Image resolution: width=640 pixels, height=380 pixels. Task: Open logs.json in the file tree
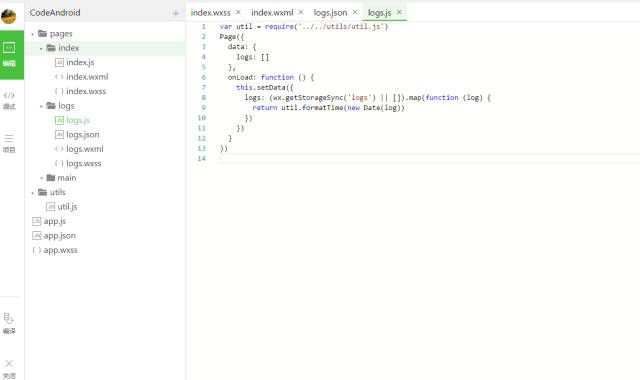(82, 134)
